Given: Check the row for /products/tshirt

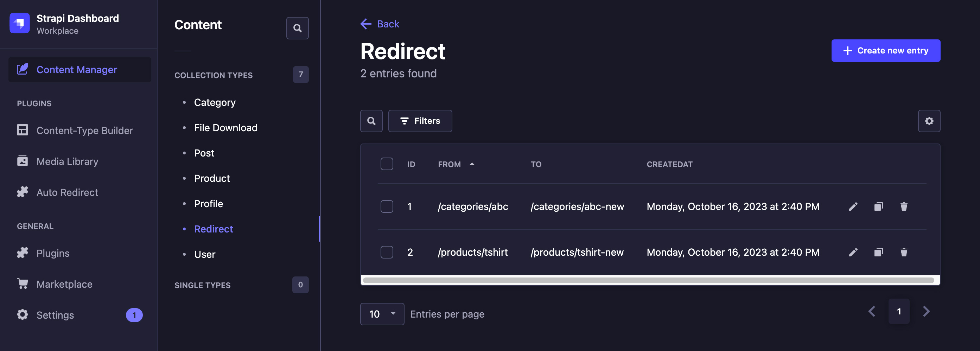Looking at the screenshot, I should 387,252.
